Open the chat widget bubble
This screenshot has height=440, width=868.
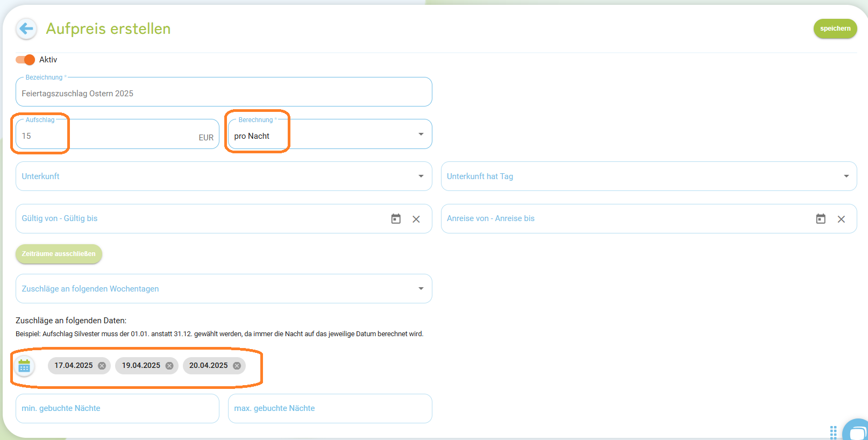point(857,430)
